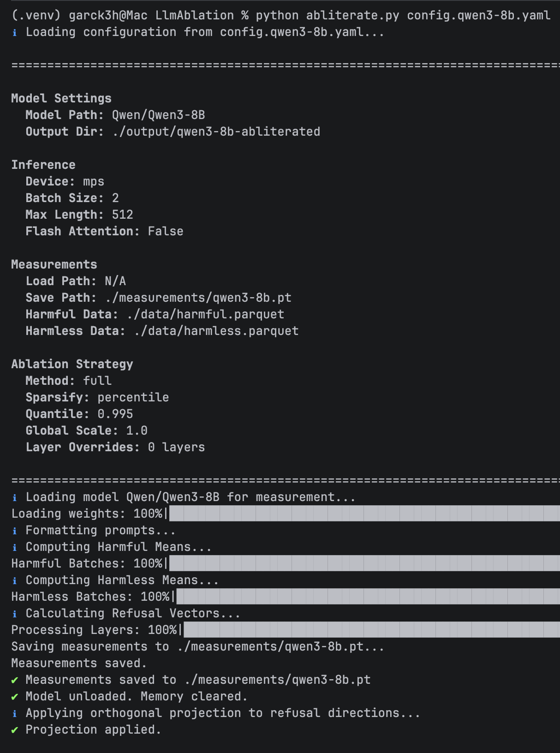
Task: Click info icon beside Computing Harmful Means
Action: click(x=15, y=548)
